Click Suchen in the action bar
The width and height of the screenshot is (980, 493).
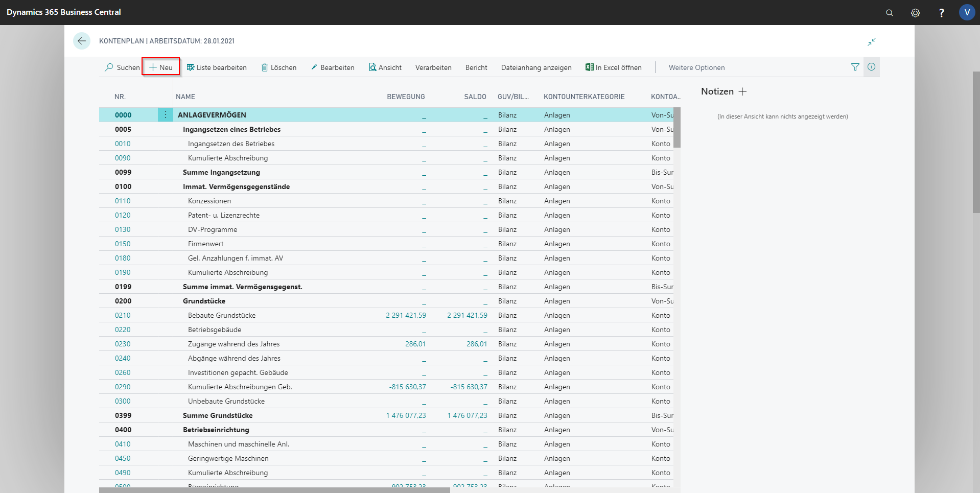tap(123, 67)
